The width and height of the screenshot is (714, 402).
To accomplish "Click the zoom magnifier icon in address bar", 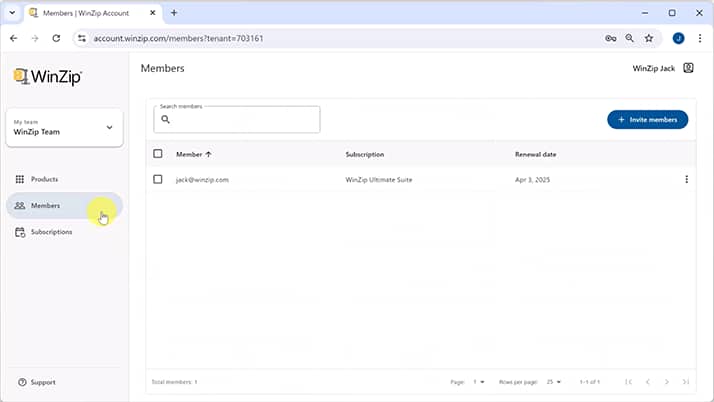I will [629, 38].
